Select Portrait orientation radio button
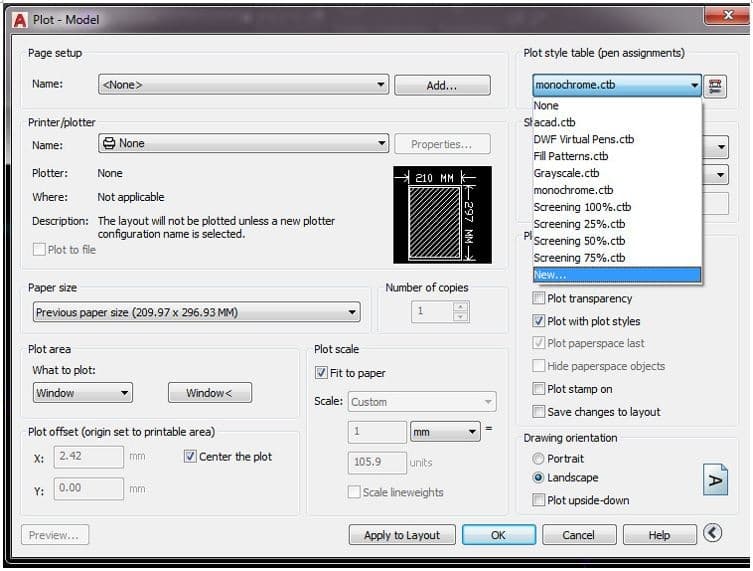Viewport: 753px width, 571px height. pyautogui.click(x=538, y=459)
